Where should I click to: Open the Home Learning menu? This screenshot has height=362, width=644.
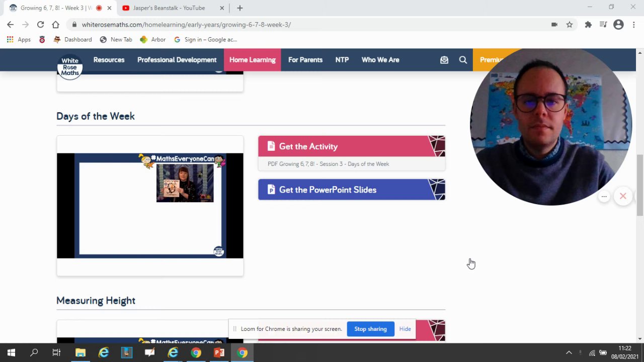[253, 60]
